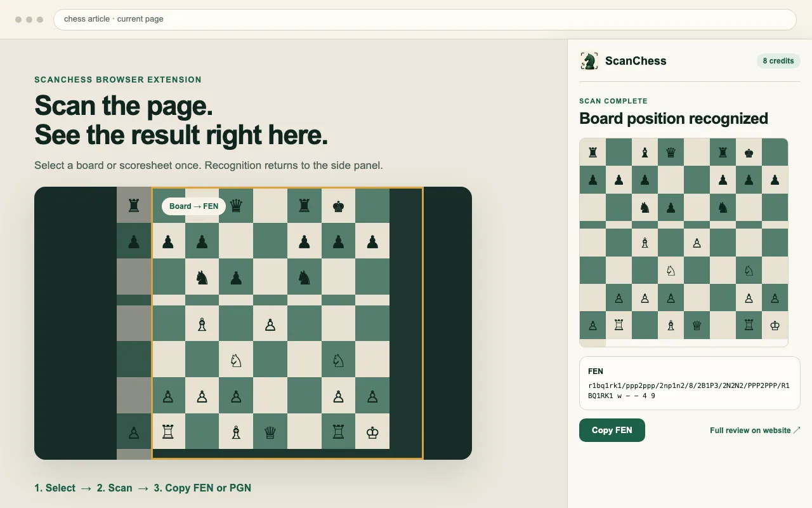Viewport: 812px width, 508px height.
Task: Click the black queen on the page board
Action: (x=236, y=206)
